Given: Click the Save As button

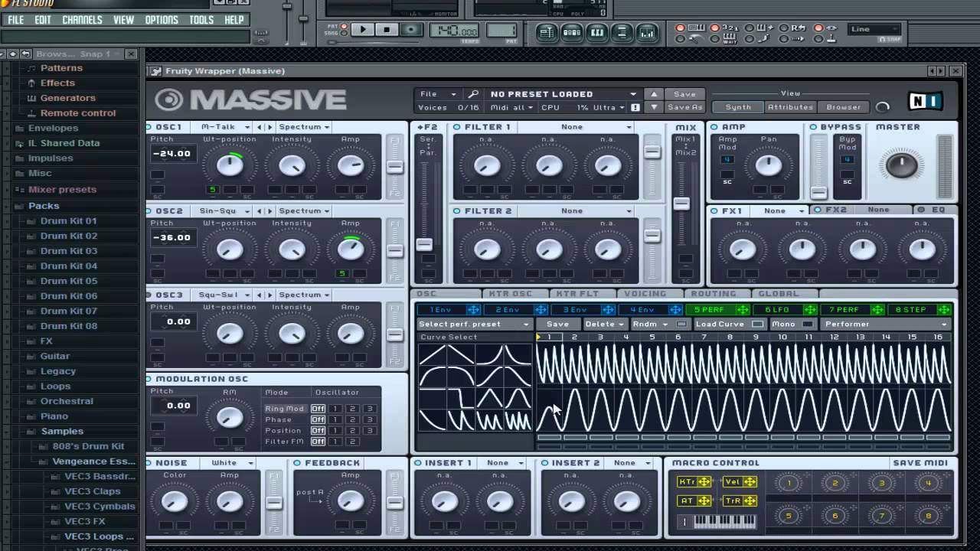Looking at the screenshot, I should (684, 108).
